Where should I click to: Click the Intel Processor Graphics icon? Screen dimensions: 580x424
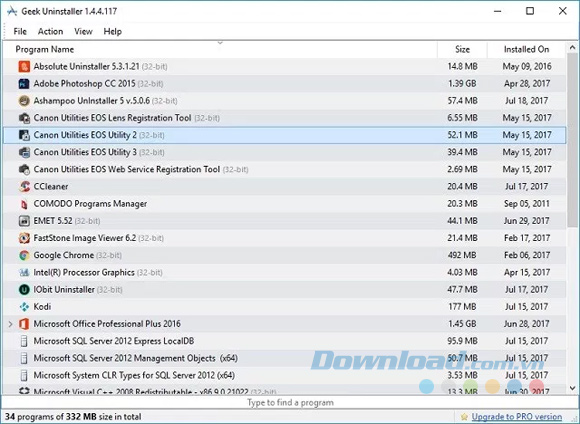point(24,272)
